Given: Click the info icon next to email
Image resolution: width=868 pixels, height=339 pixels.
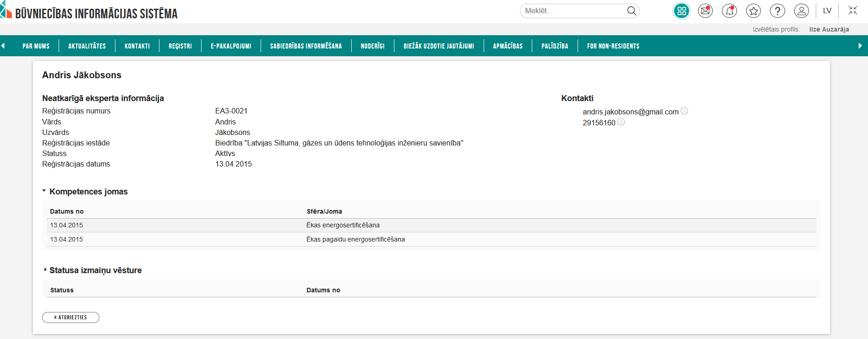Looking at the screenshot, I should click(684, 111).
